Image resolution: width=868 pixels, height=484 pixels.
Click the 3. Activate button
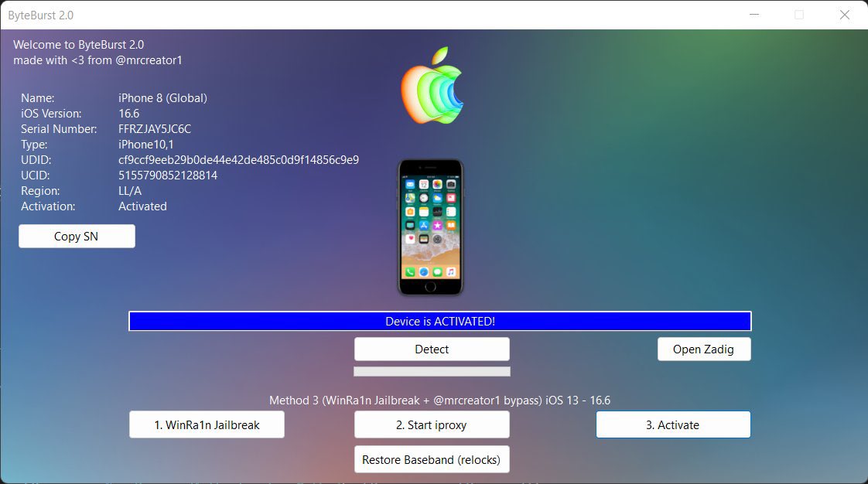(x=673, y=424)
